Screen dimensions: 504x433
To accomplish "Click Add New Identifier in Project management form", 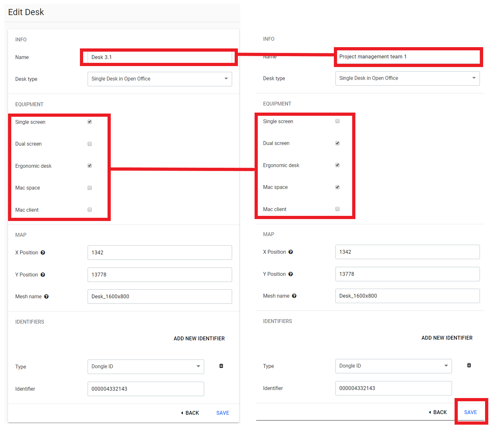I will pyautogui.click(x=447, y=338).
